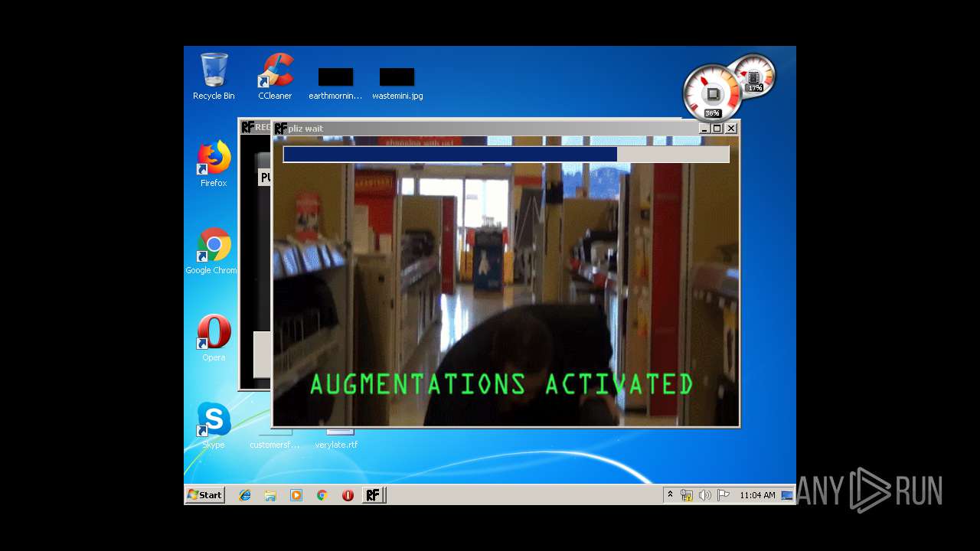The image size is (980, 551).
Task: Click the progress bar in the pliz wait window
Action: tap(506, 155)
